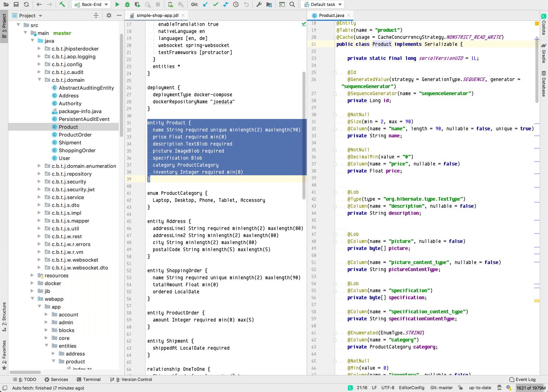Show VCS history via the clock icon
This screenshot has width=548, height=392.
235,4
